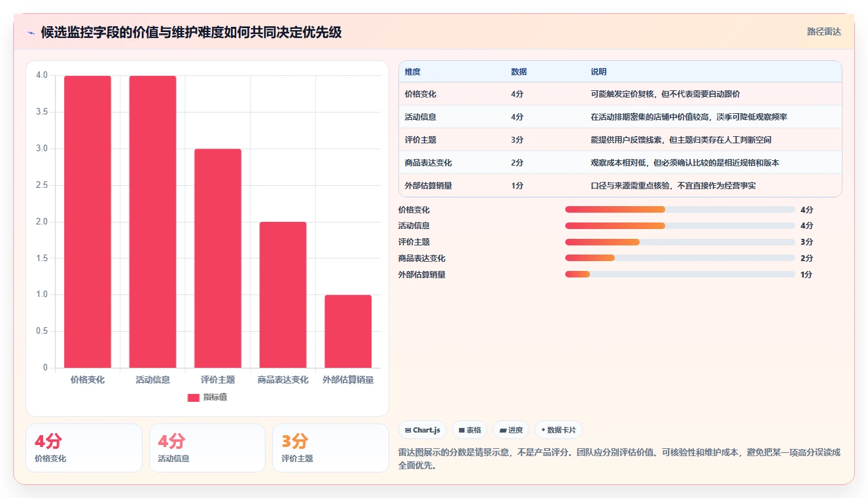Click the 活动信息 x-axis label
This screenshot has width=868, height=498.
click(152, 380)
